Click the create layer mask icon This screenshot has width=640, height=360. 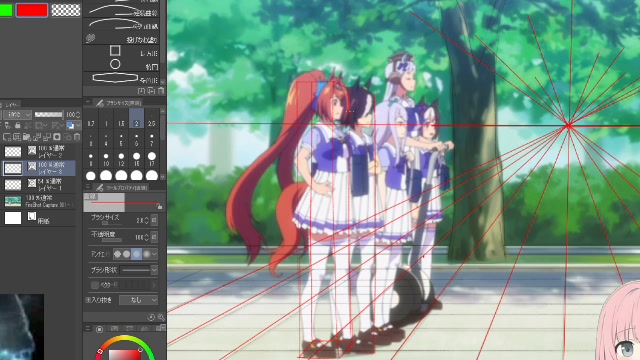(57, 137)
